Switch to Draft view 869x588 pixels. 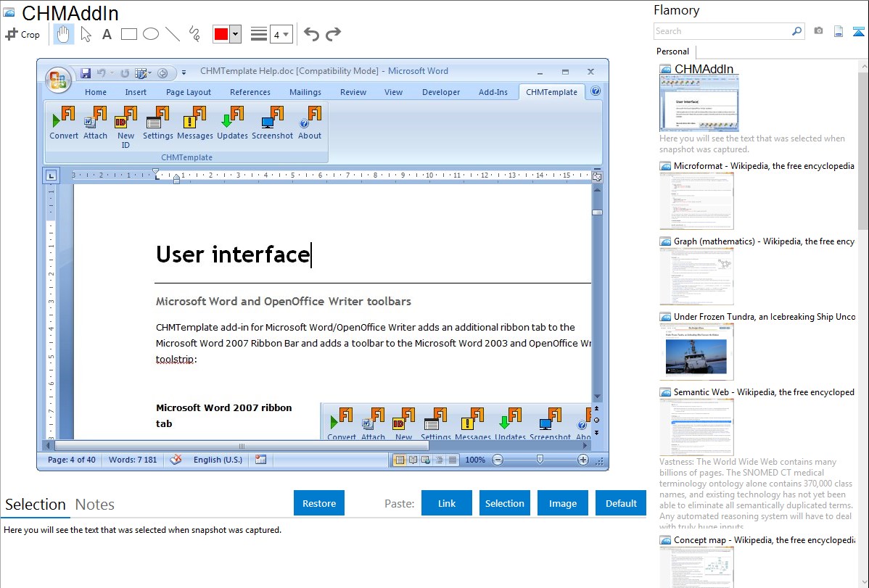pos(452,460)
